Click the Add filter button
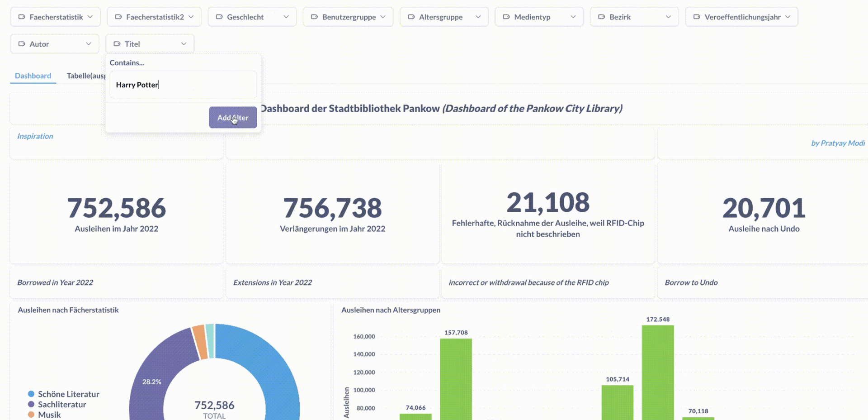This screenshot has height=420, width=868. click(x=233, y=117)
